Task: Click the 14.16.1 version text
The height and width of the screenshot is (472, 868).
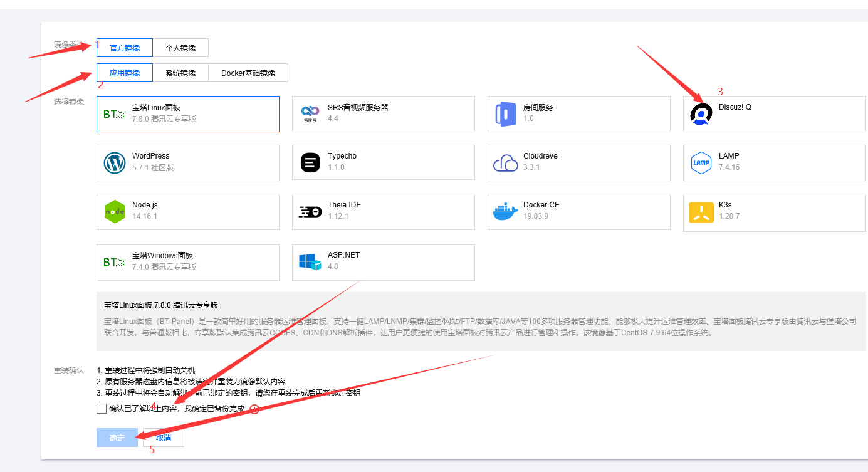Action: click(x=145, y=216)
